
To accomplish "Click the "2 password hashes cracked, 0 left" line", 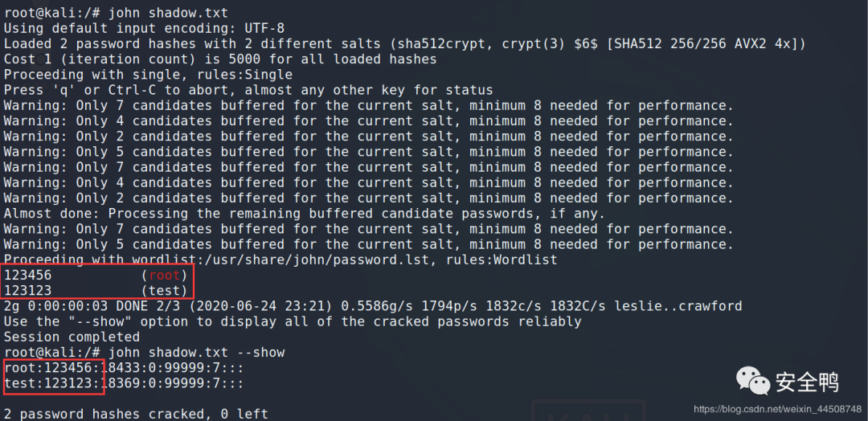I will [x=136, y=414].
